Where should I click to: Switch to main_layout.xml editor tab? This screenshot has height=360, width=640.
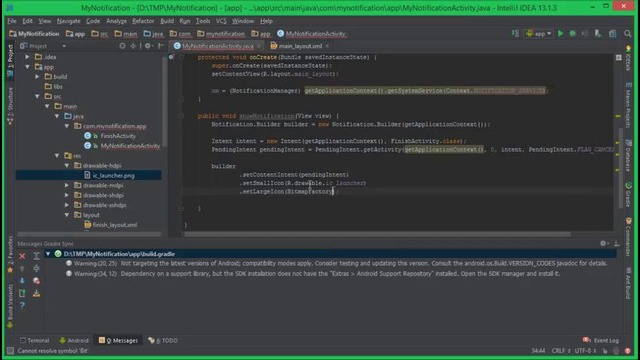(x=300, y=46)
